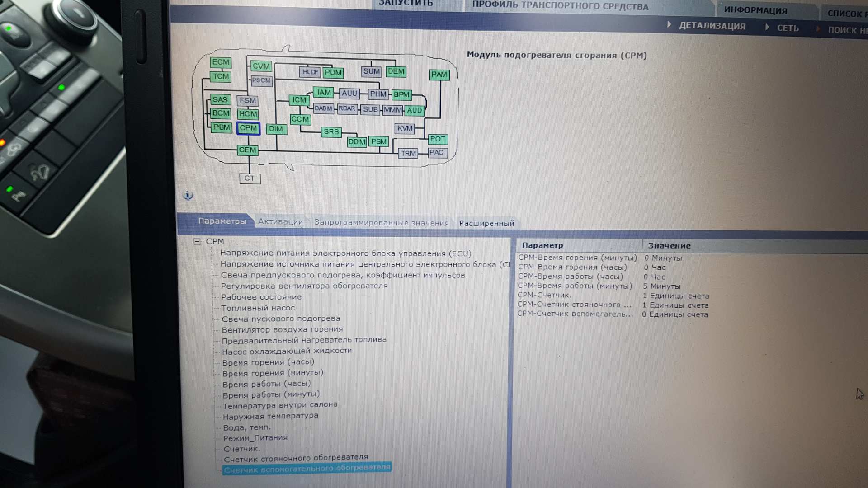
Task: Select the CEM module in diagram
Action: click(x=248, y=150)
